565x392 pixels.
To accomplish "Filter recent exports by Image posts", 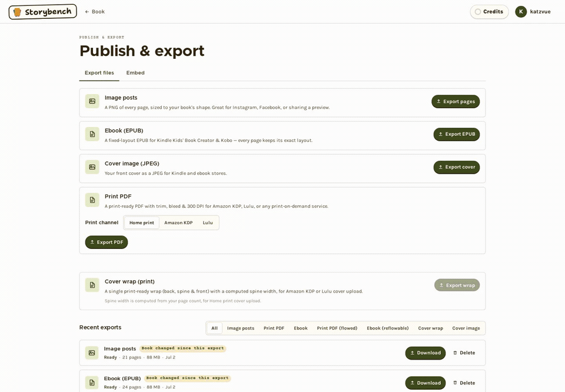I will (x=241, y=328).
